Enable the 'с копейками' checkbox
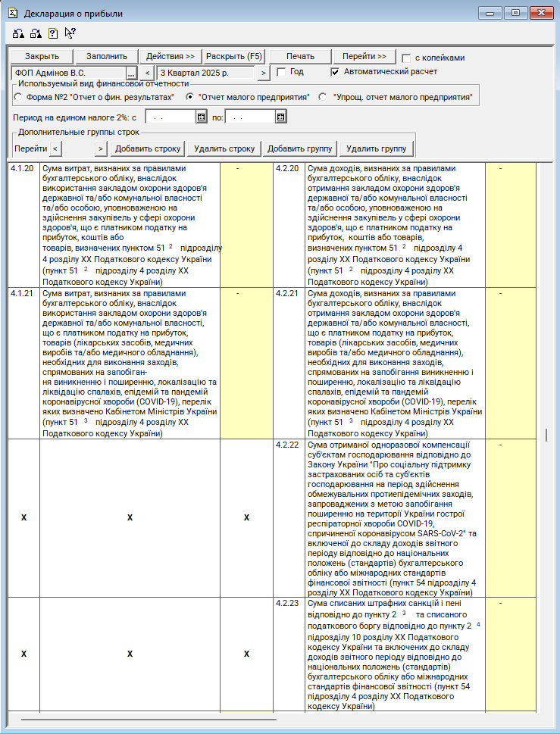The width and height of the screenshot is (560, 734). tap(407, 58)
